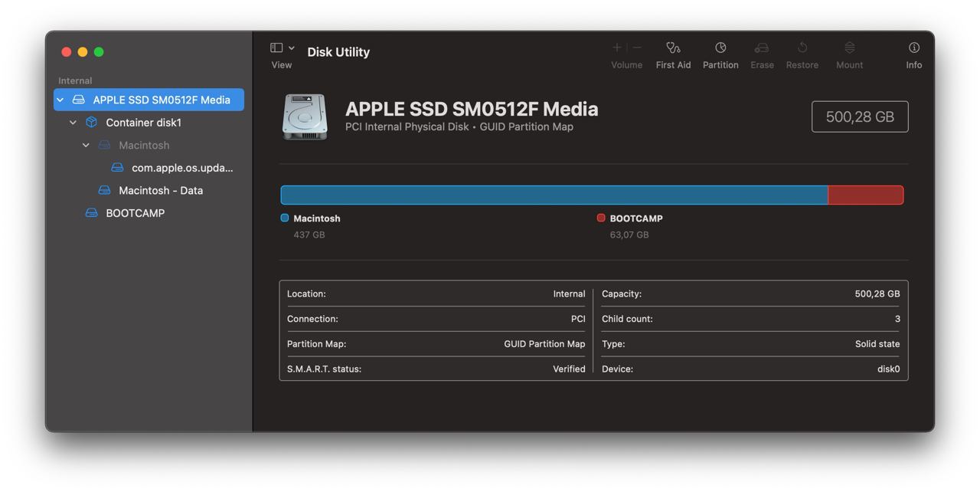
Task: Click the com.apple.os.update drive icon
Action: click(117, 168)
